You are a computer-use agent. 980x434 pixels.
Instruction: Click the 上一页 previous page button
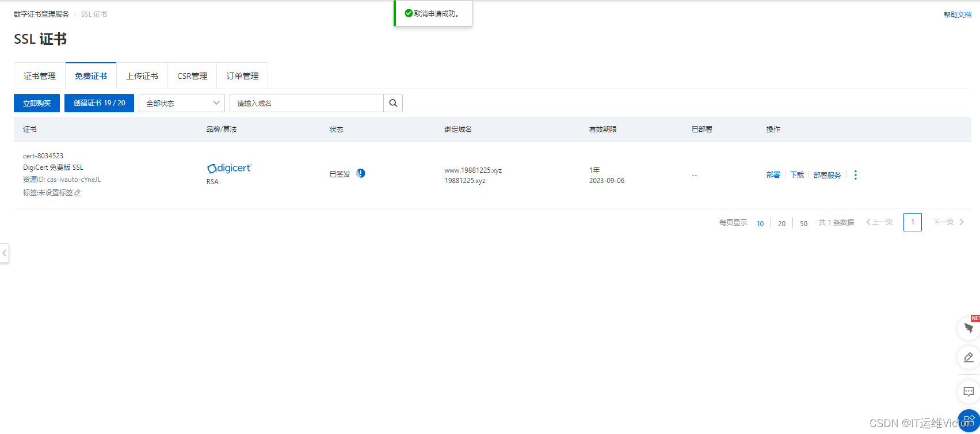tap(879, 222)
